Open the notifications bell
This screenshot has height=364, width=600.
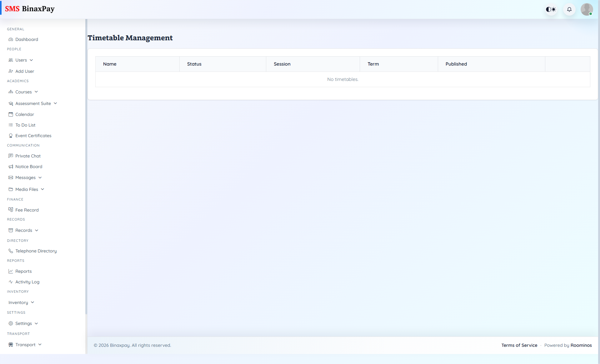coord(569,9)
